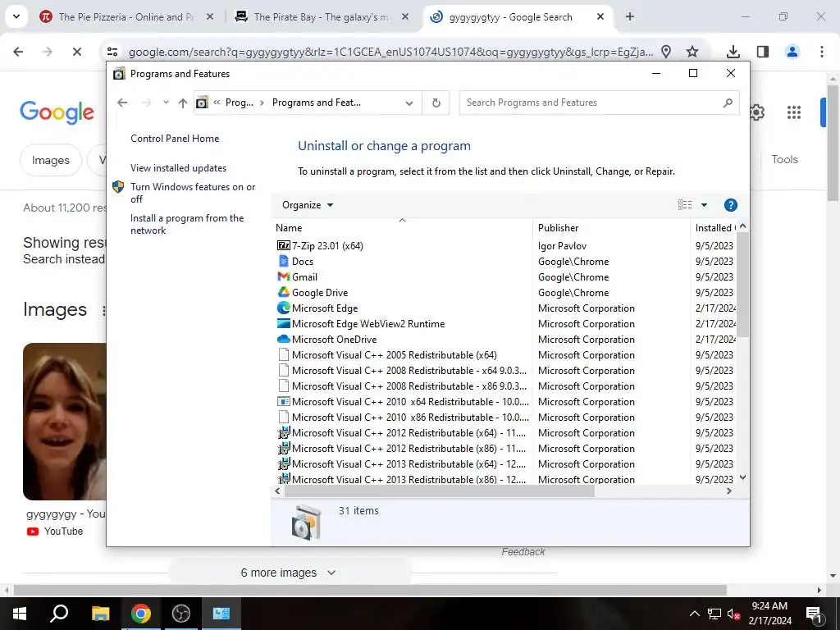Open recent locations dropdown arrow

[166, 103]
